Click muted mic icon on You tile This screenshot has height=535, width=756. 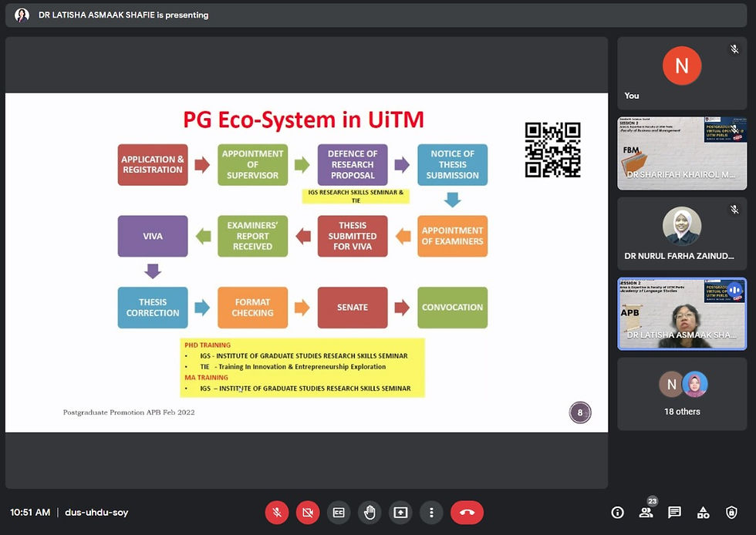click(734, 49)
